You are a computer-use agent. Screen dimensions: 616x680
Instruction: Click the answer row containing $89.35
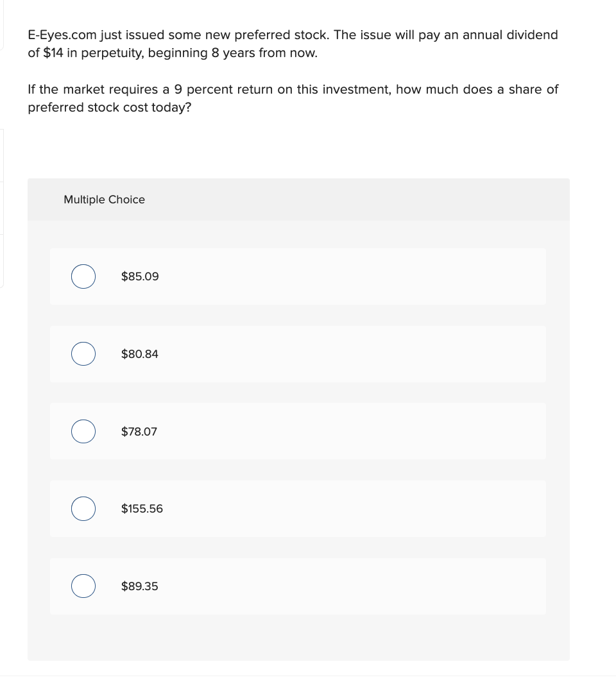(298, 586)
